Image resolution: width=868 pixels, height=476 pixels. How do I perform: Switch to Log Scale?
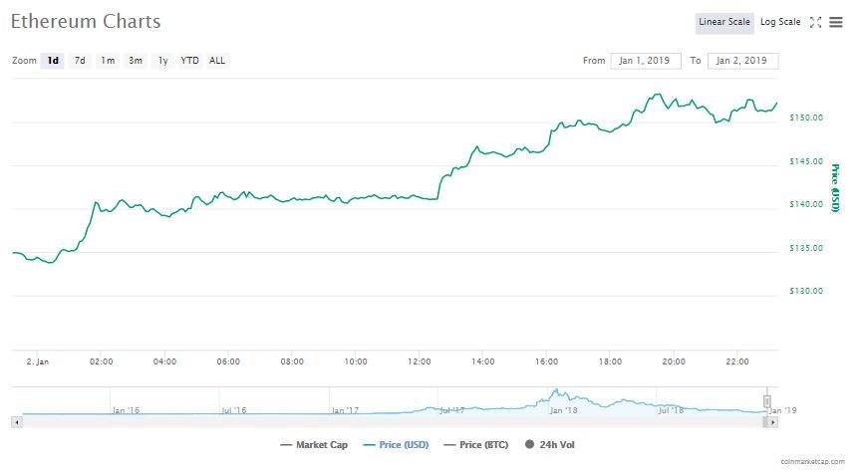(x=780, y=22)
